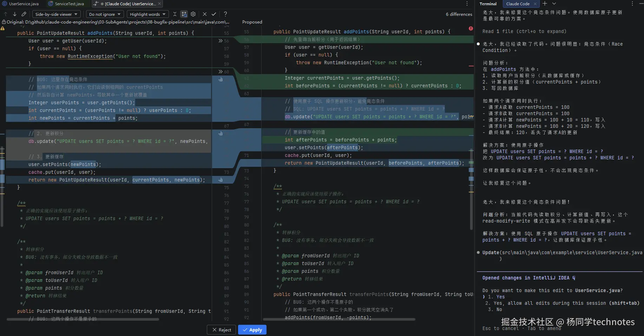The image size is (644, 336).
Task: Add a new terminal tab with plus
Action: [x=545, y=4]
